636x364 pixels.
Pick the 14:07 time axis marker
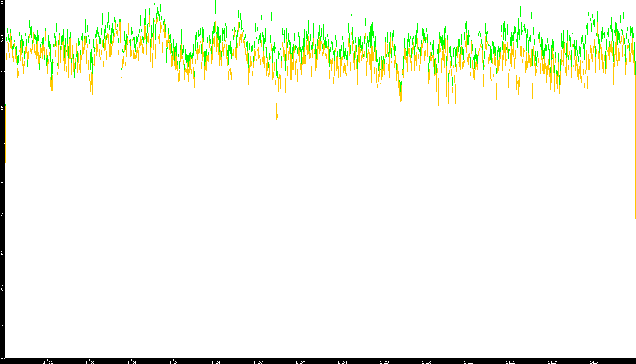300,362
